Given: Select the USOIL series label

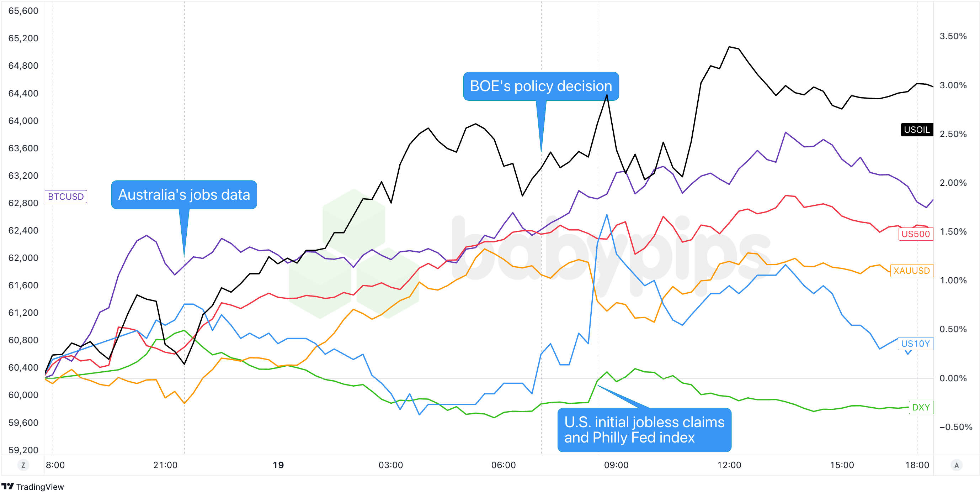Looking at the screenshot, I should click(x=916, y=130).
